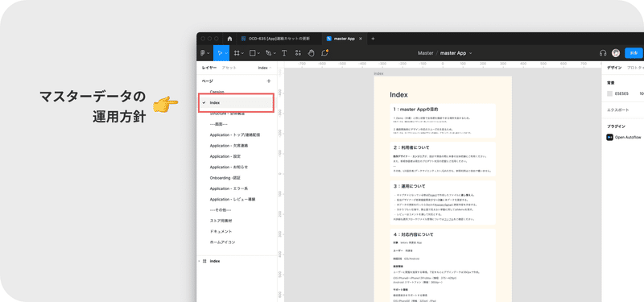Add a new page with plus
Image resolution: width=644 pixels, height=302 pixels.
[x=269, y=81]
